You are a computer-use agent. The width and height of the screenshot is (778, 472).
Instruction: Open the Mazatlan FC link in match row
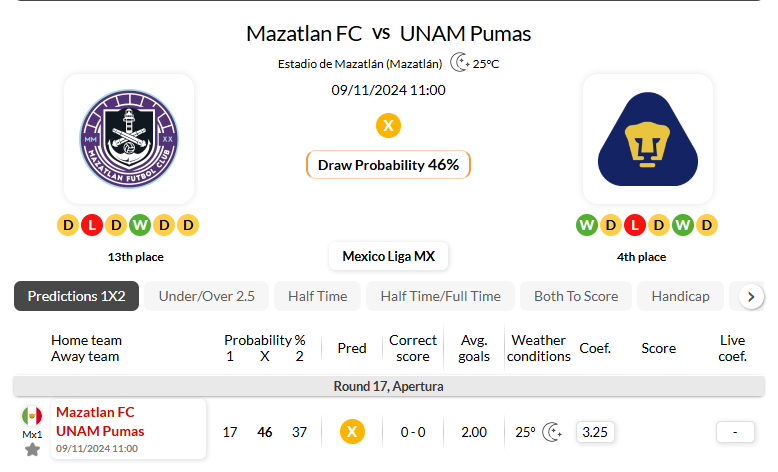[95, 412]
